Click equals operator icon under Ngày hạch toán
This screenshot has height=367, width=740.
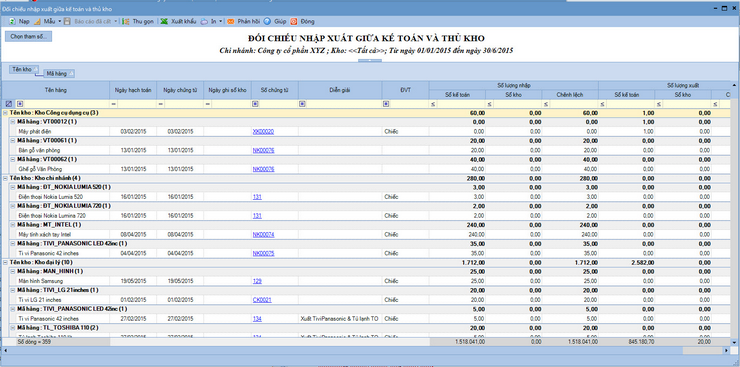[x=114, y=104]
